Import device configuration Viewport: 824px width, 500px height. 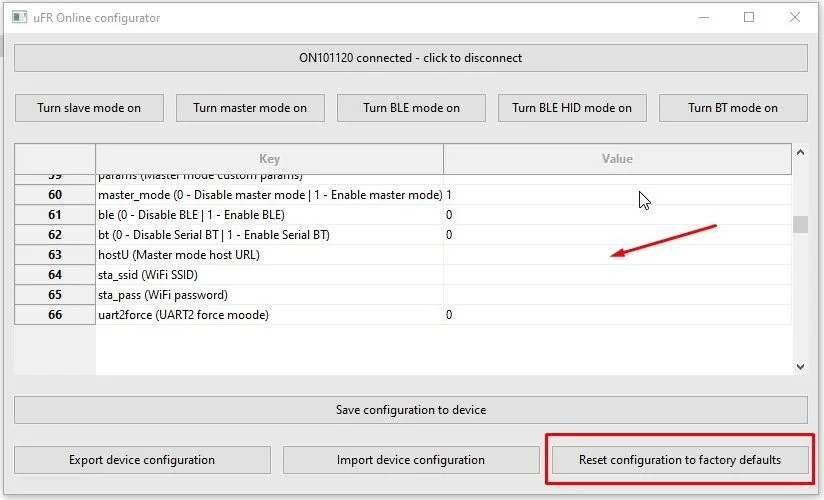[411, 460]
